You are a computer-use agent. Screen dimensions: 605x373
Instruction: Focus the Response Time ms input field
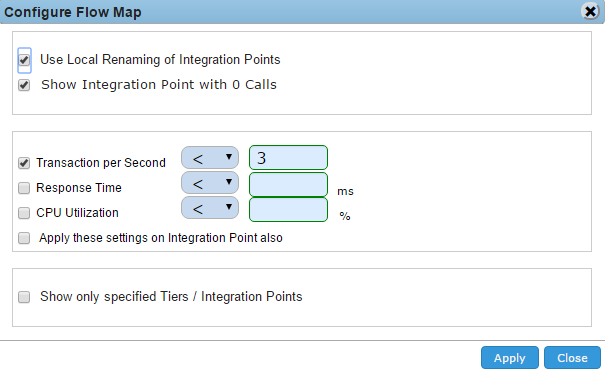coord(288,184)
